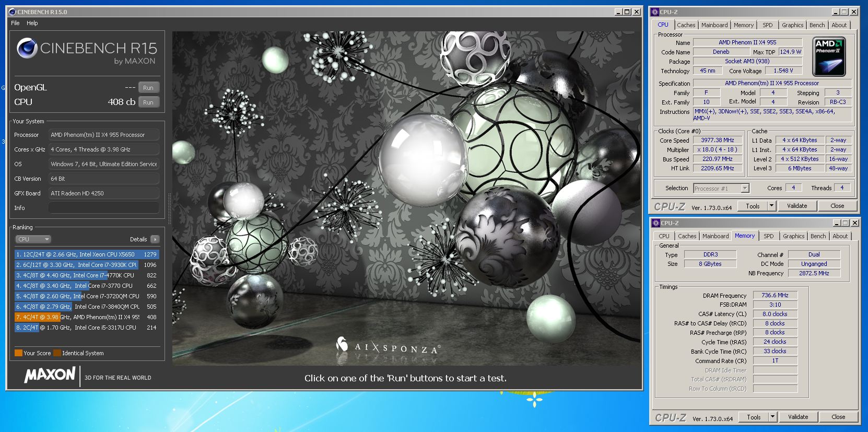Click the MAXON logo at bottom

click(50, 375)
